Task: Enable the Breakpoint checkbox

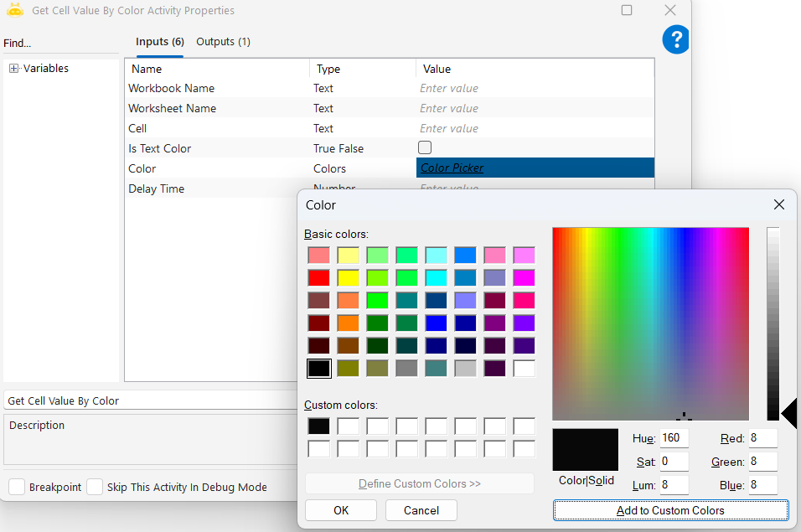Action: [x=17, y=487]
